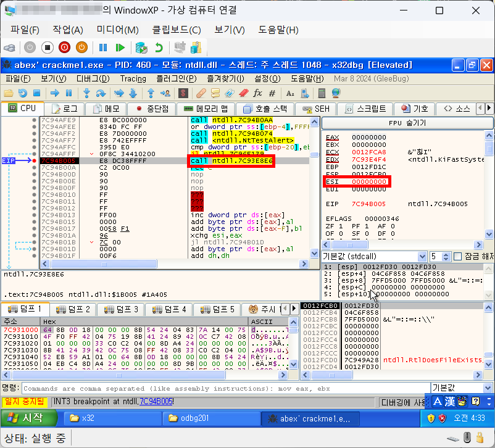495x448 pixels.
Task: Open functions list with the fx icon
Action: 257,93
